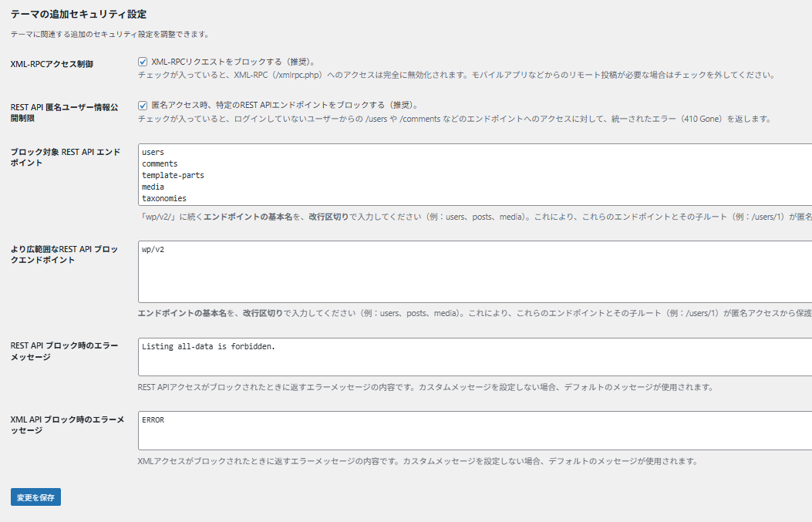Image resolution: width=812 pixels, height=522 pixels.
Task: Click the ブロック対象 REST API エンドポイント label
Action: (65, 157)
